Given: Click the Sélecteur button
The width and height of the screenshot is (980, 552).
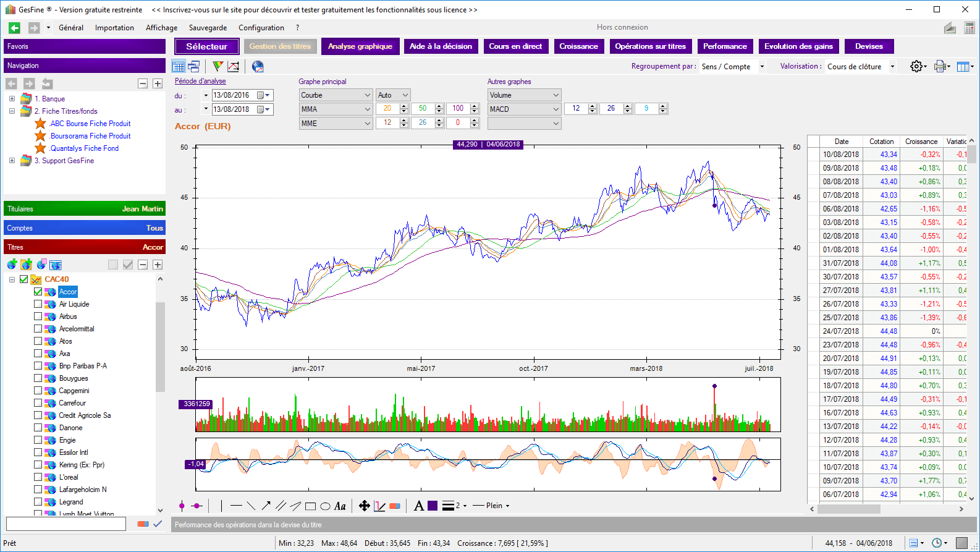Looking at the screenshot, I should [x=207, y=46].
